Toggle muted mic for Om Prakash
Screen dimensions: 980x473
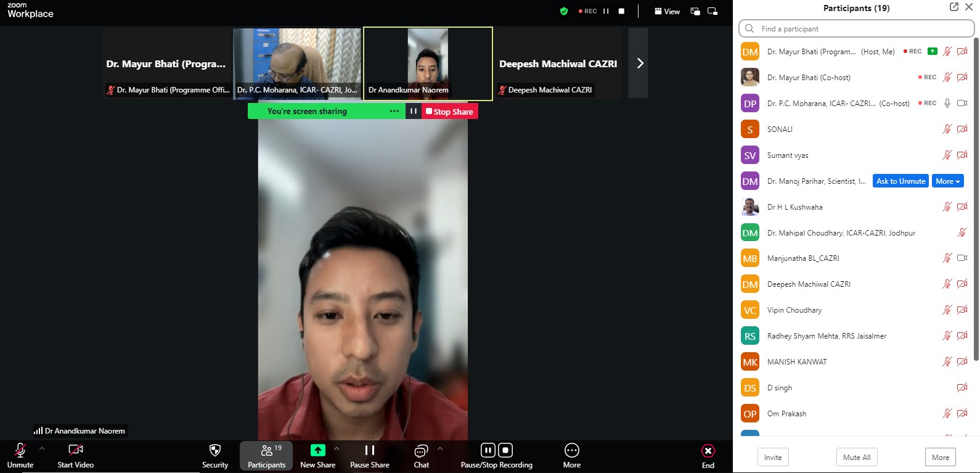point(947,413)
